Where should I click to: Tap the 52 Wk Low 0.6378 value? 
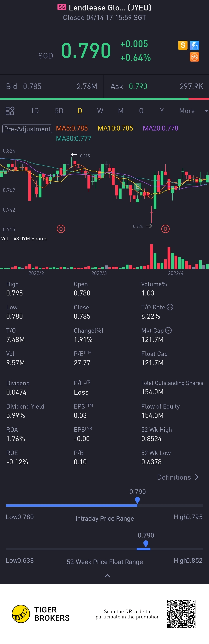(152, 462)
